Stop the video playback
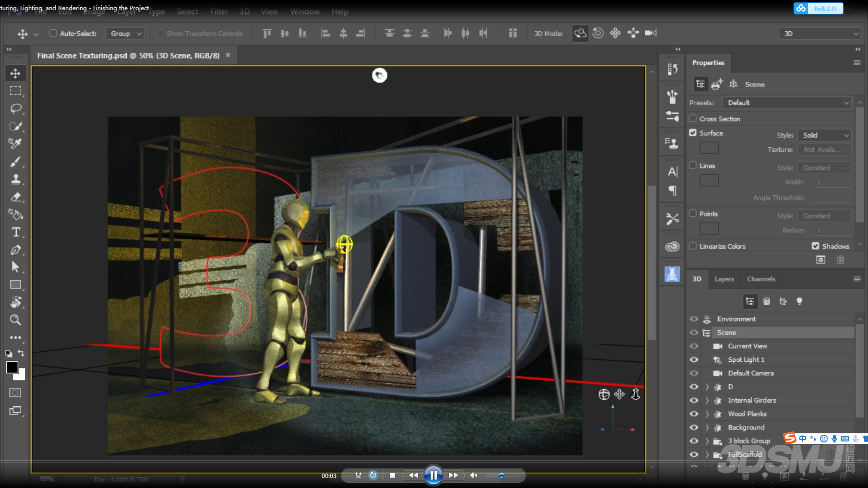 (392, 476)
